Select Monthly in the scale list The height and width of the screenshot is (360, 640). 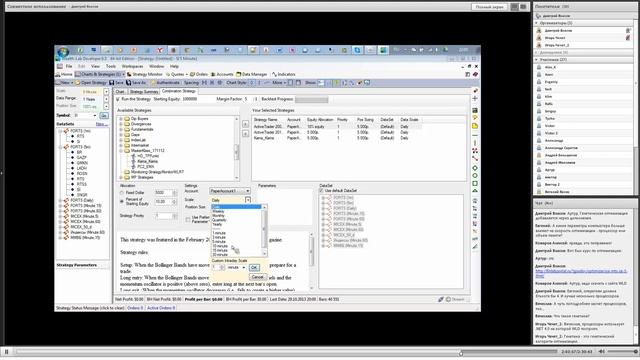(218, 216)
